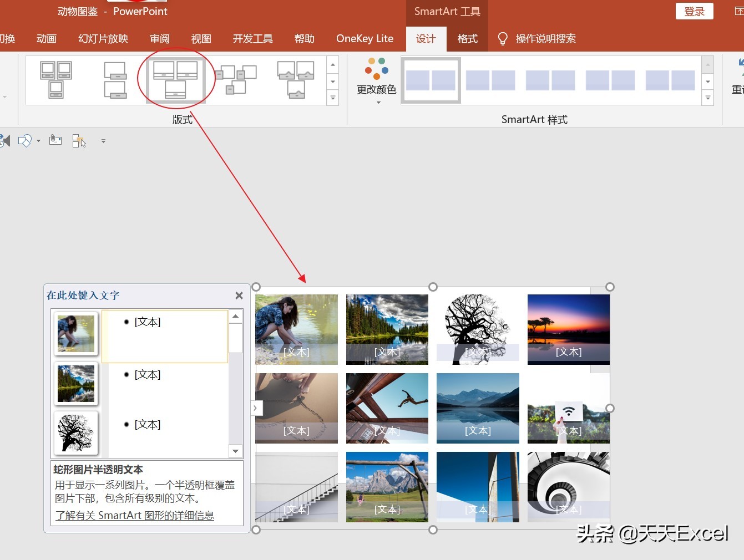Apply the first SmartArt 样式 style
This screenshot has height=560, width=744.
click(x=431, y=79)
